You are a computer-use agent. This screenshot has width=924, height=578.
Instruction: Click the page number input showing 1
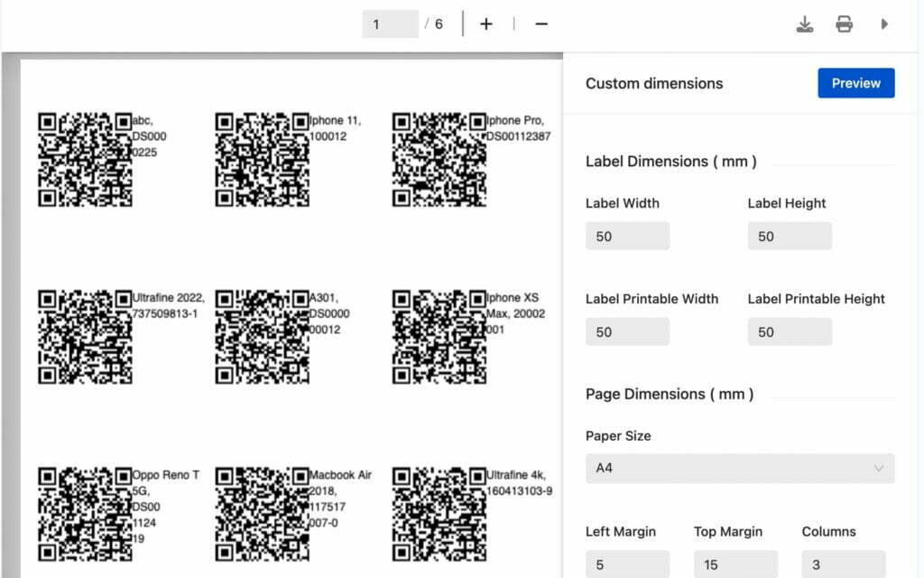(390, 23)
